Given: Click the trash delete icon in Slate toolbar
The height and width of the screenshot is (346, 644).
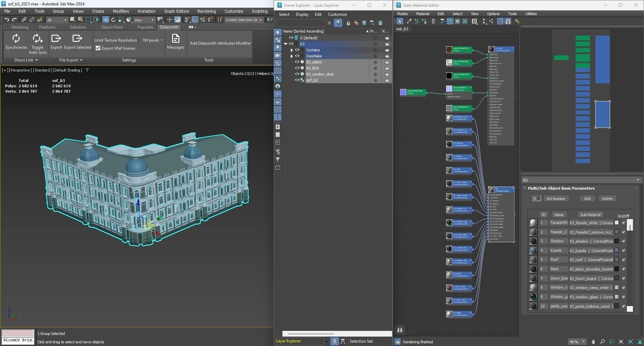Looking at the screenshot, I should [x=433, y=21].
